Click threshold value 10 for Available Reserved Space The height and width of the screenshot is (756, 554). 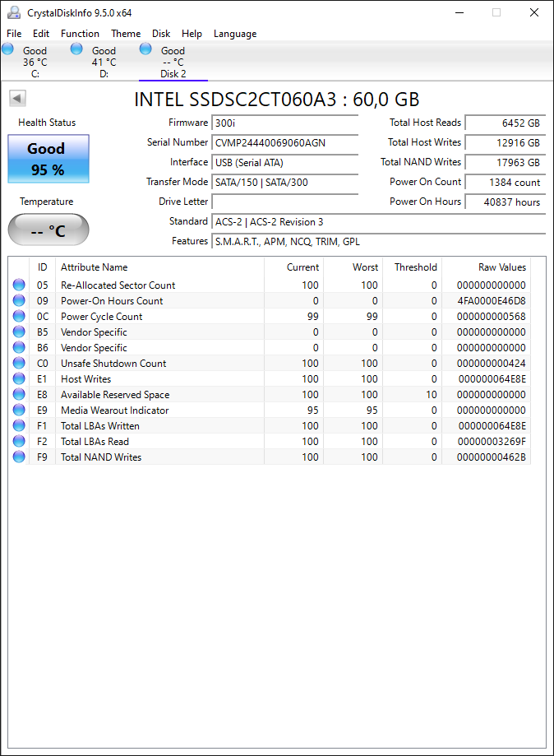[432, 395]
